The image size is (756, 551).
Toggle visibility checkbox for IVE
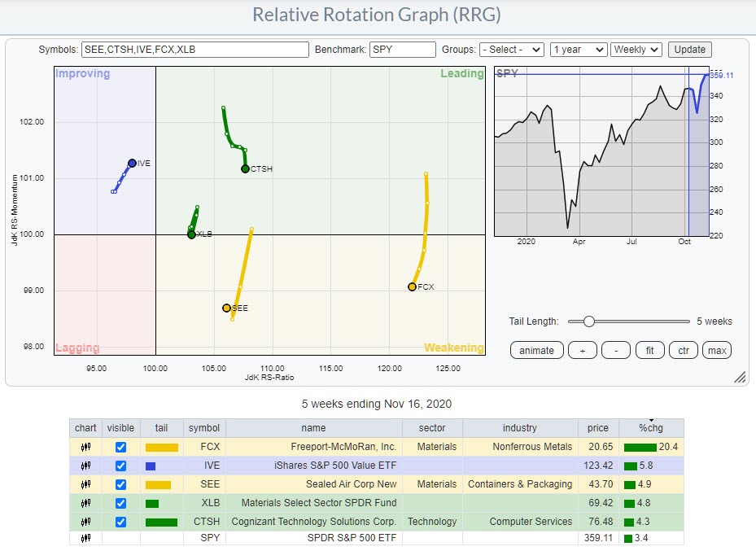pos(121,466)
